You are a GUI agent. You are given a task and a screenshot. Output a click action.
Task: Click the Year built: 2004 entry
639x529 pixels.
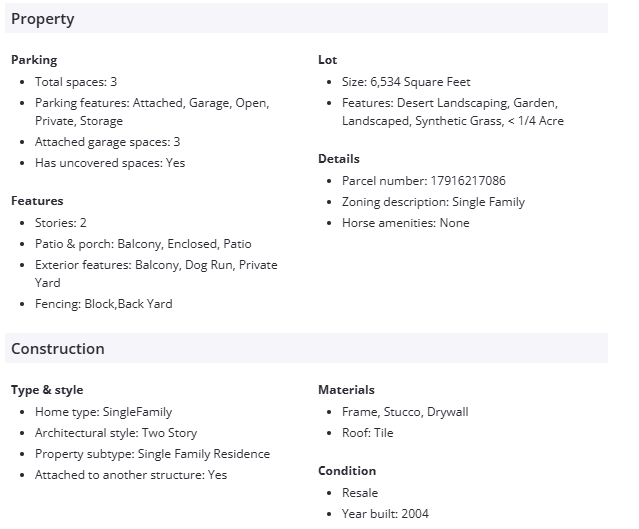[385, 514]
